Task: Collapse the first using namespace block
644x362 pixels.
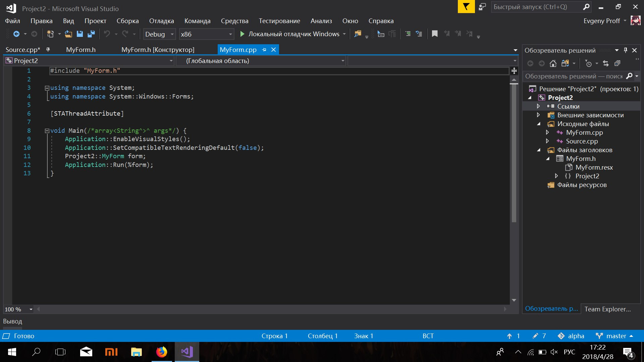Action: pos(47,88)
